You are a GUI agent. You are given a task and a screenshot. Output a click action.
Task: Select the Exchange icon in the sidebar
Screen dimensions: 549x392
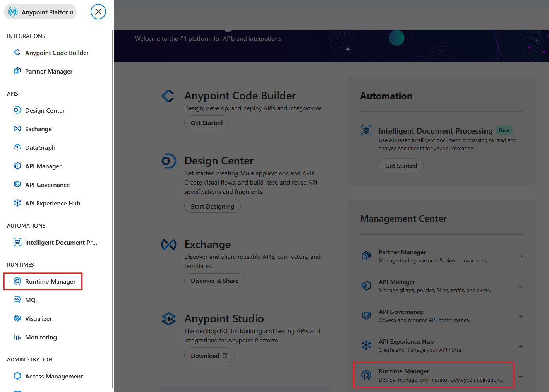(17, 129)
